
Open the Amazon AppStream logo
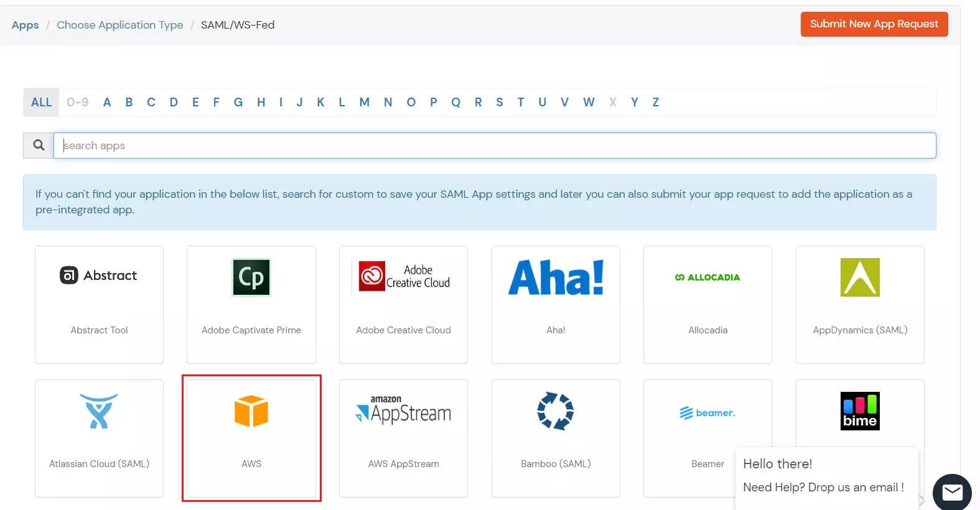[x=403, y=410]
